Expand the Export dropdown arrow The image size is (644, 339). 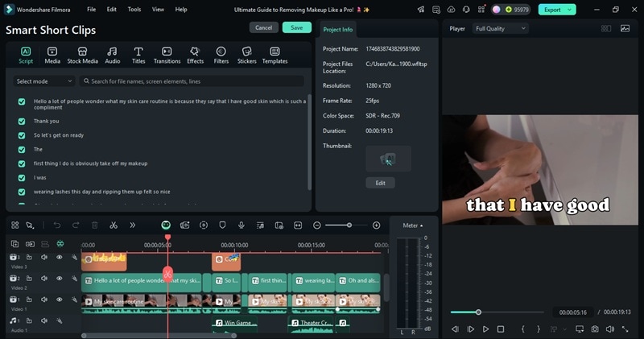click(570, 10)
